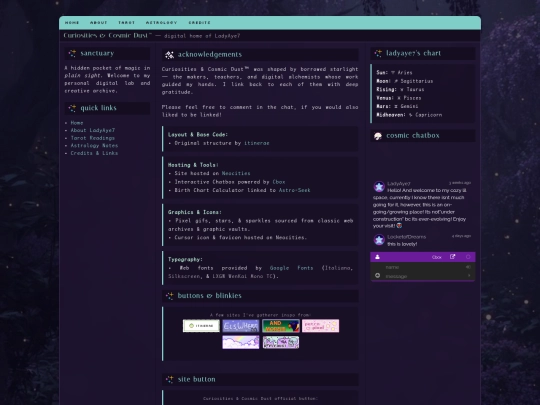Follow the itinerae link under Layout & Base Code
The height and width of the screenshot is (405, 540).
coord(257,143)
